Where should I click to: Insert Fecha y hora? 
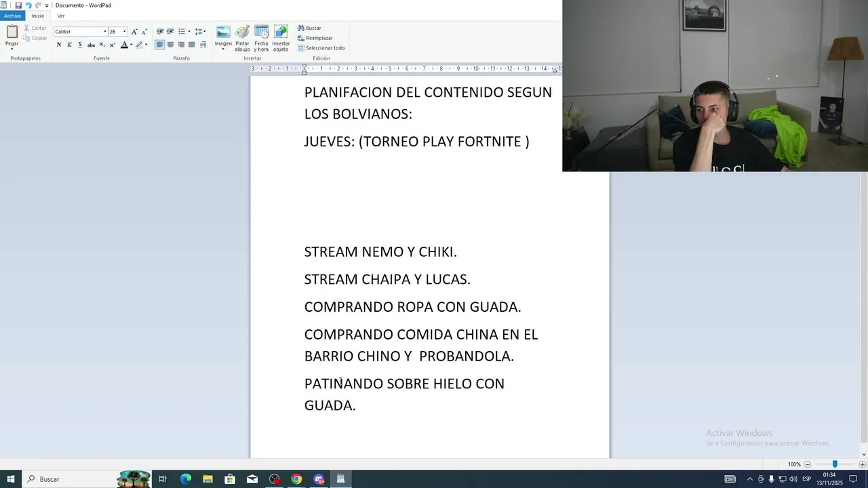[261, 39]
